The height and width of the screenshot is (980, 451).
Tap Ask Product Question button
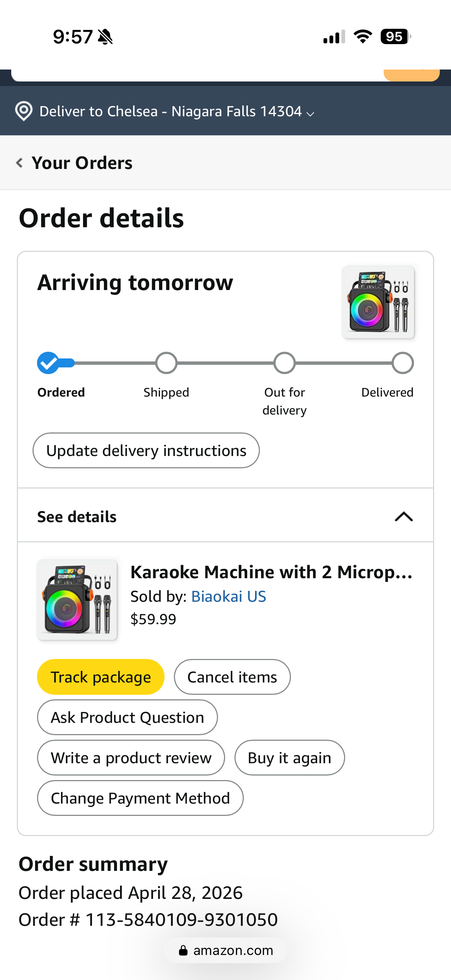pos(128,718)
